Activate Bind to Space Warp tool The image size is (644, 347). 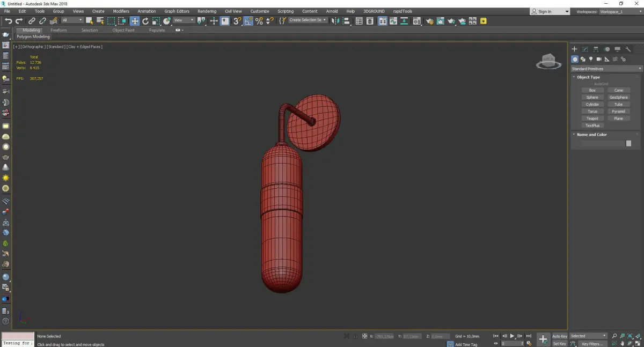[x=54, y=21]
